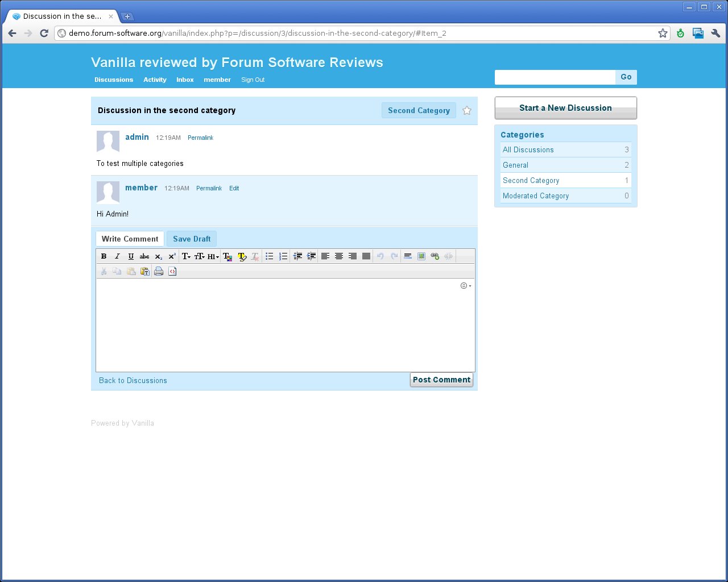Viewport: 728px width, 582px height.
Task: Open browser wrench settings menu
Action: pos(715,33)
